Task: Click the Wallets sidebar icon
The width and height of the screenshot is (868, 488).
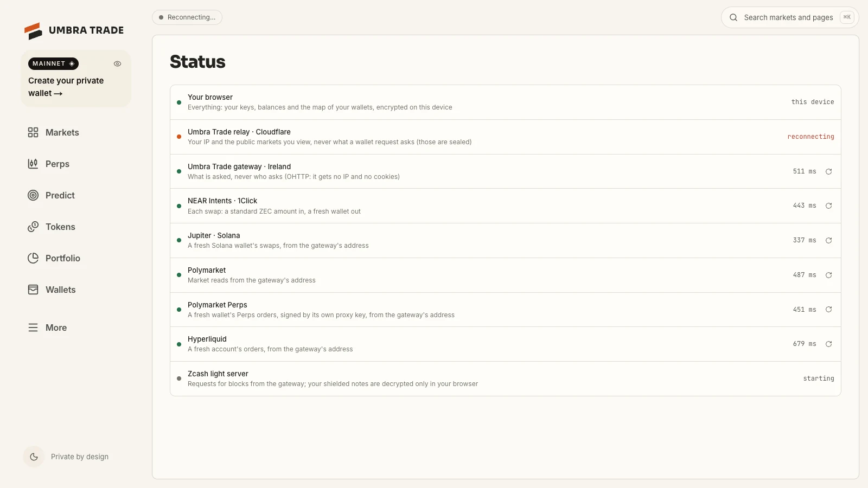Action: [x=33, y=290]
